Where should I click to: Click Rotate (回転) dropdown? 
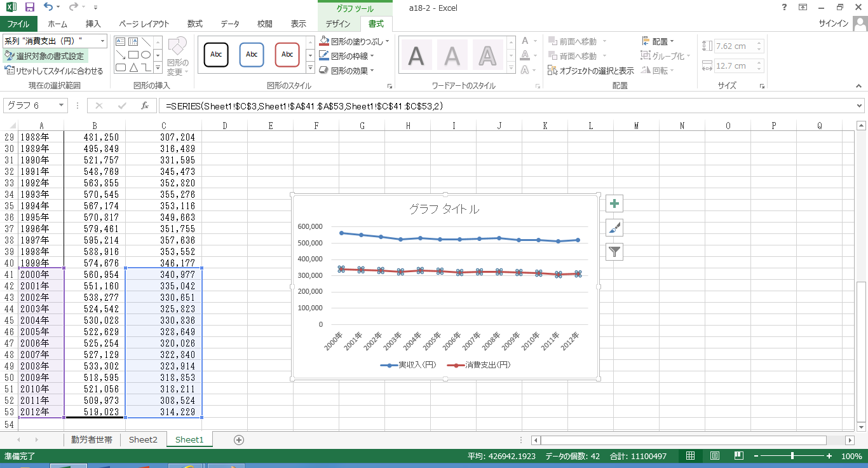(658, 71)
